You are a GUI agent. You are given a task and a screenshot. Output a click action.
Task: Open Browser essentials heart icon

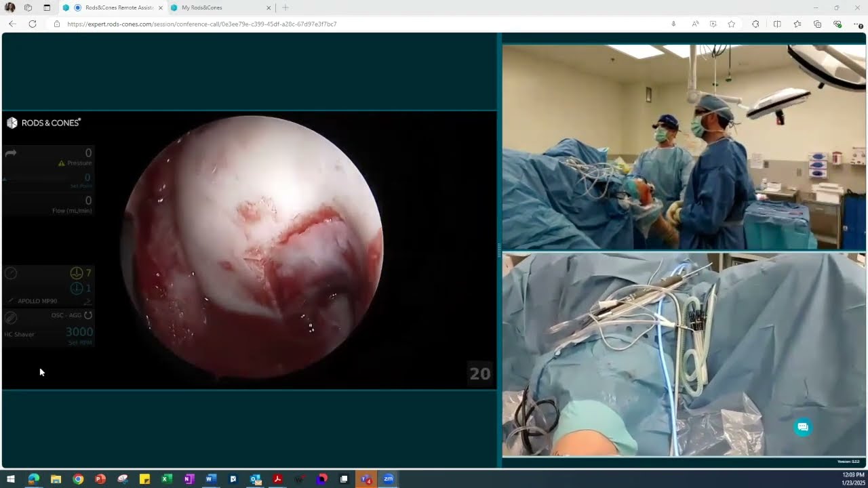837,24
